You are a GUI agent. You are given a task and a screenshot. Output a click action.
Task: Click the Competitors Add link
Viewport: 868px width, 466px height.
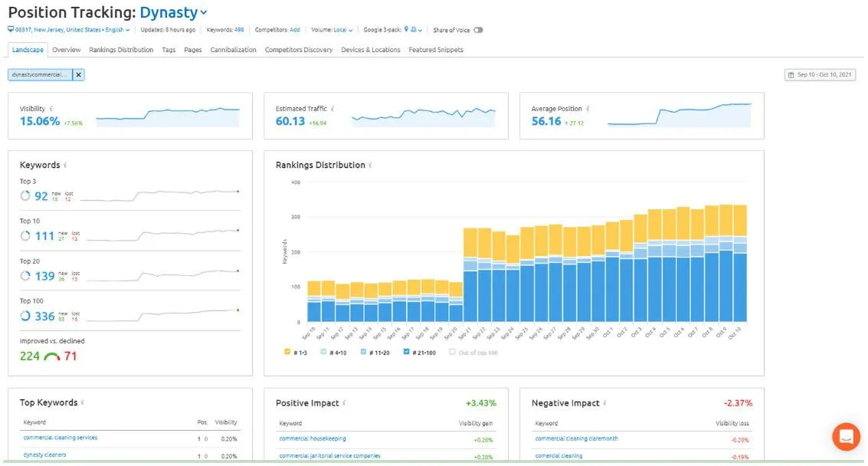[295, 30]
